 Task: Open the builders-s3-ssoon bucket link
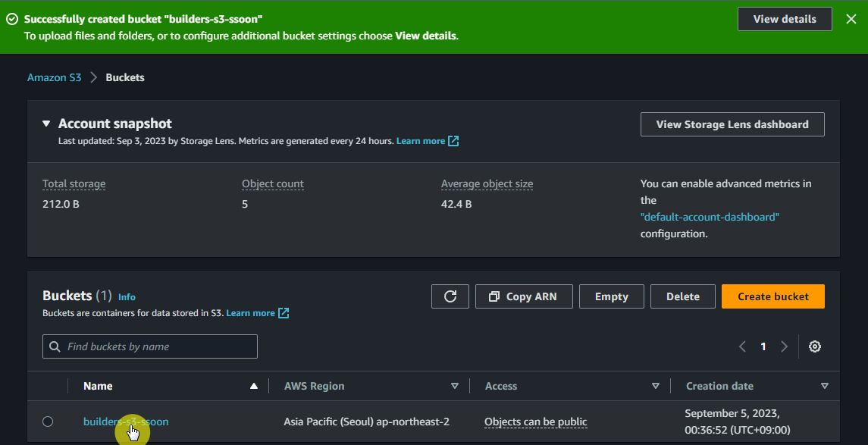(x=126, y=421)
